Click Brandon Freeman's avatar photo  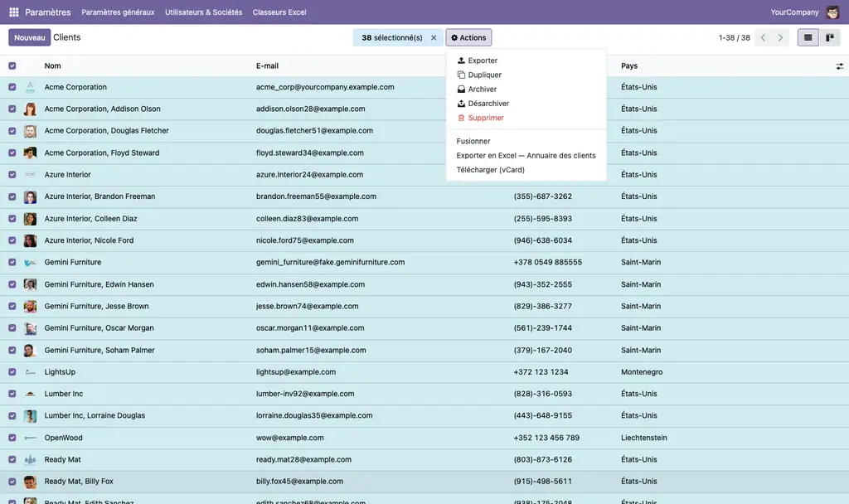pos(31,196)
